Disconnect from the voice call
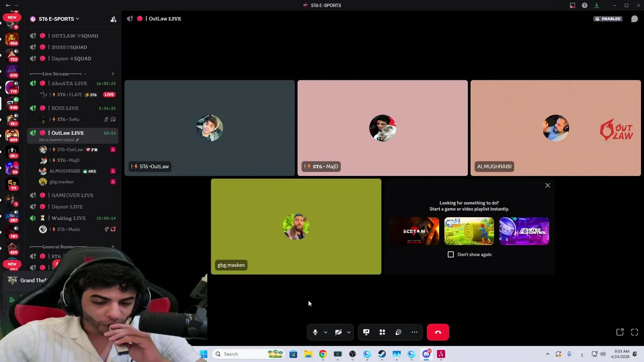The image size is (644, 362). (438, 332)
